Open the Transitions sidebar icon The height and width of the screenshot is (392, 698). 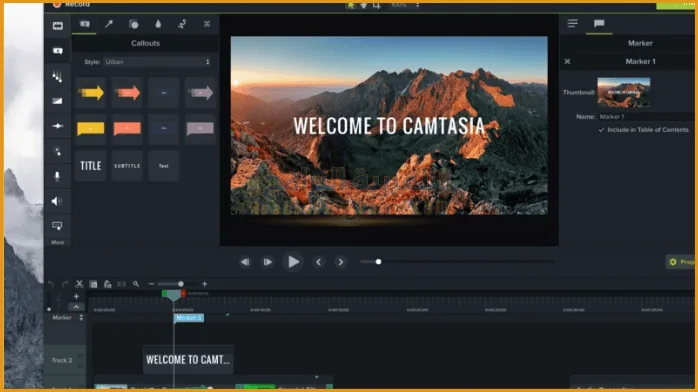click(x=57, y=101)
